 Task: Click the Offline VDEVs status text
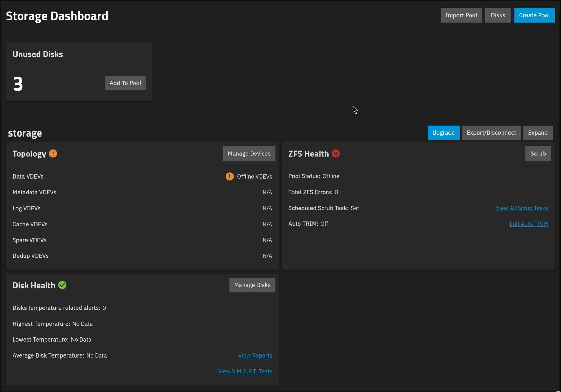[x=254, y=176]
